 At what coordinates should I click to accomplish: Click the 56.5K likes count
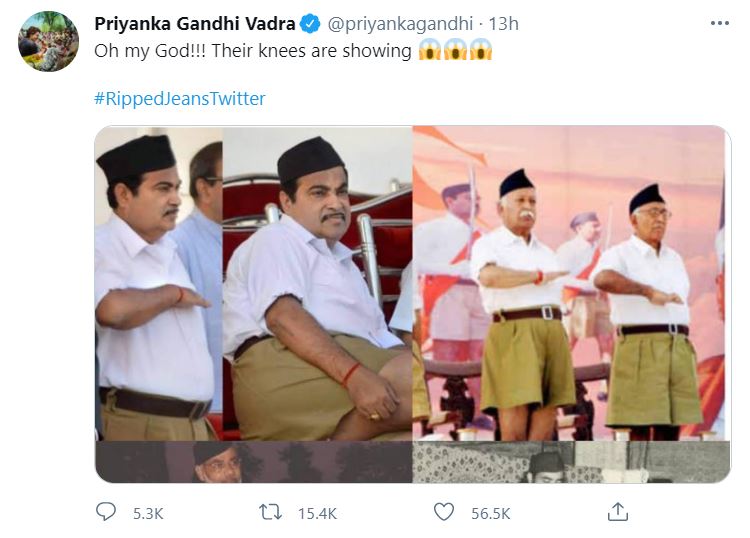[491, 513]
